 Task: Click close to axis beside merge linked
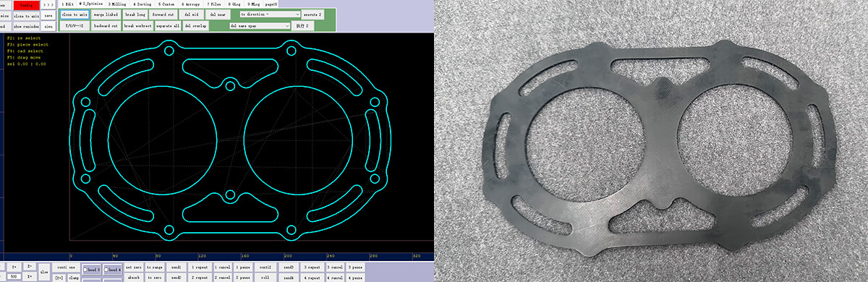pos(75,14)
